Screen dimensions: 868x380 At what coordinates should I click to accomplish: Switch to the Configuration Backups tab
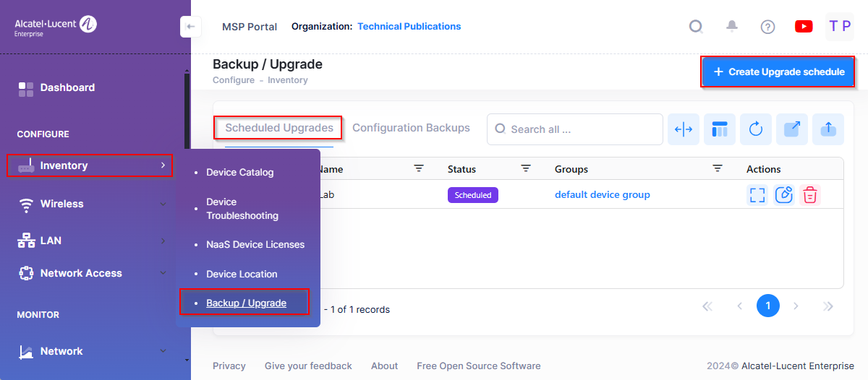click(411, 128)
